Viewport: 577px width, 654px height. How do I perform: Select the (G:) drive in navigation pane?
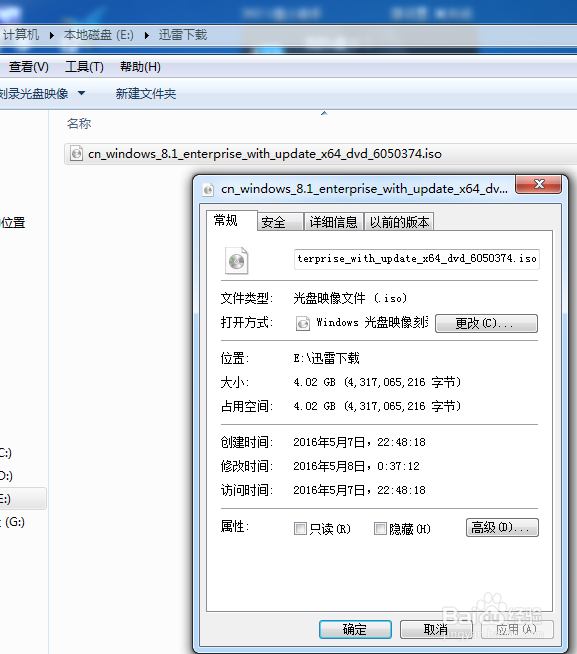click(x=13, y=522)
